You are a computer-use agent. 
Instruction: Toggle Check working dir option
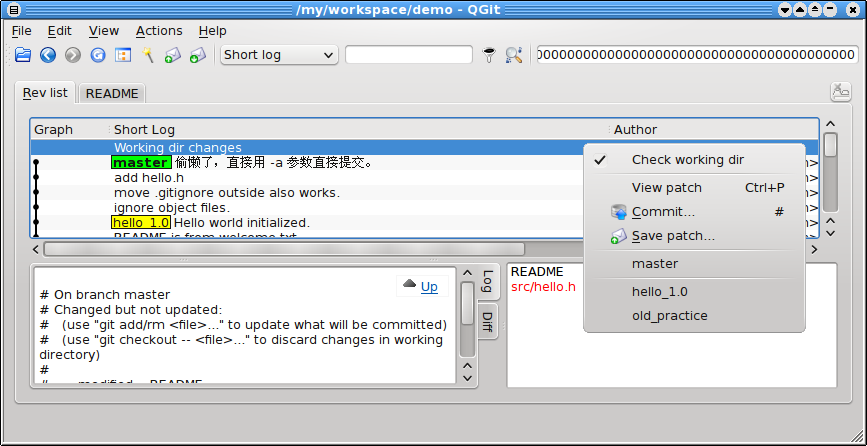(x=694, y=160)
